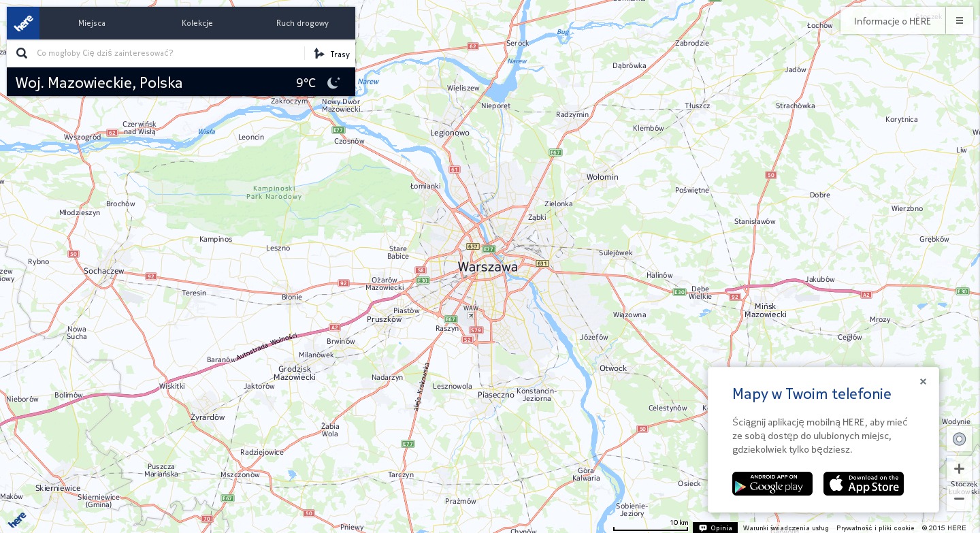Click the search magnifier icon
Image resolution: width=980 pixels, height=533 pixels.
(22, 53)
